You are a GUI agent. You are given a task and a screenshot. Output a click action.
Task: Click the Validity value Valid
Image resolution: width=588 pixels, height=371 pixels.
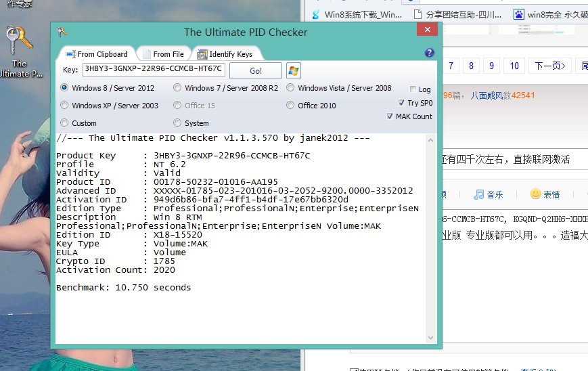point(167,173)
